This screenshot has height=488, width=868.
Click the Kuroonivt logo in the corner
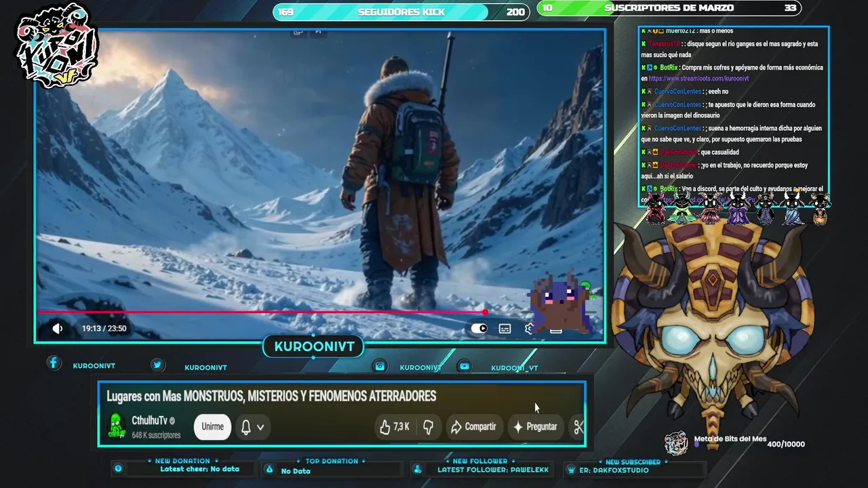coord(57,46)
